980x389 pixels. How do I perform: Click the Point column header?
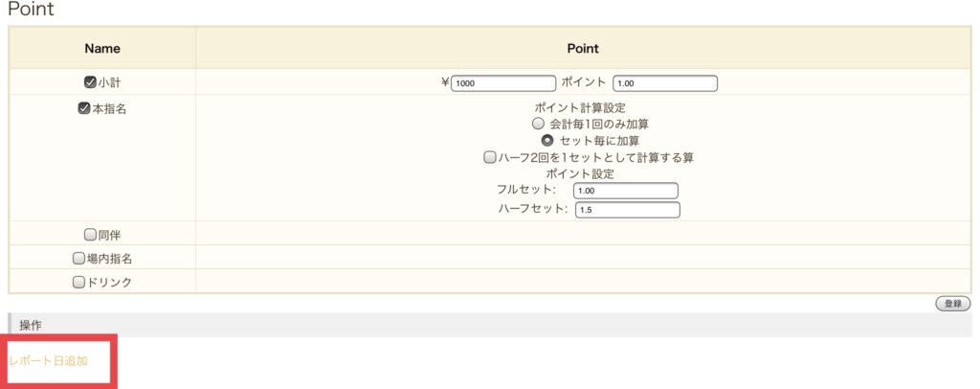click(x=583, y=48)
